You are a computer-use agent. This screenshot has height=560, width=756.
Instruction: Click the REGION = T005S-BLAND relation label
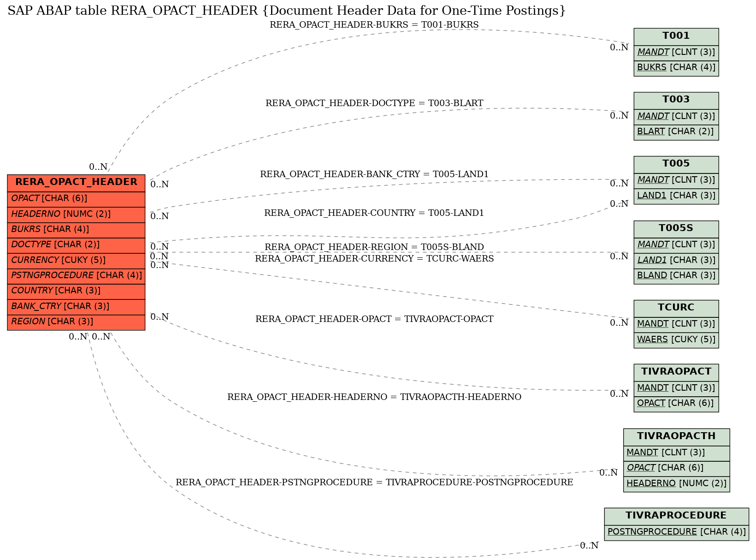(x=374, y=247)
